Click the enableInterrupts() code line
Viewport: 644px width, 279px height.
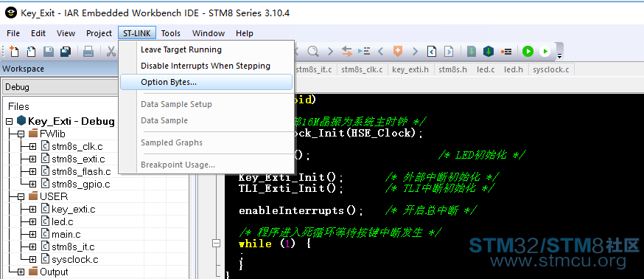click(301, 210)
